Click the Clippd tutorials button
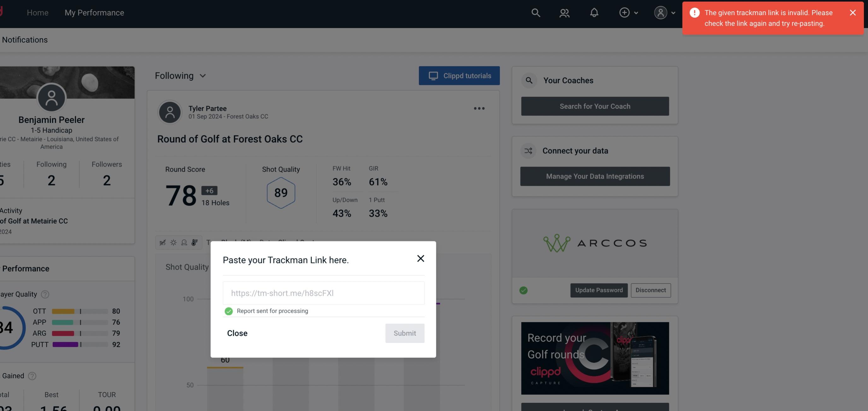The width and height of the screenshot is (868, 411). [x=460, y=75]
